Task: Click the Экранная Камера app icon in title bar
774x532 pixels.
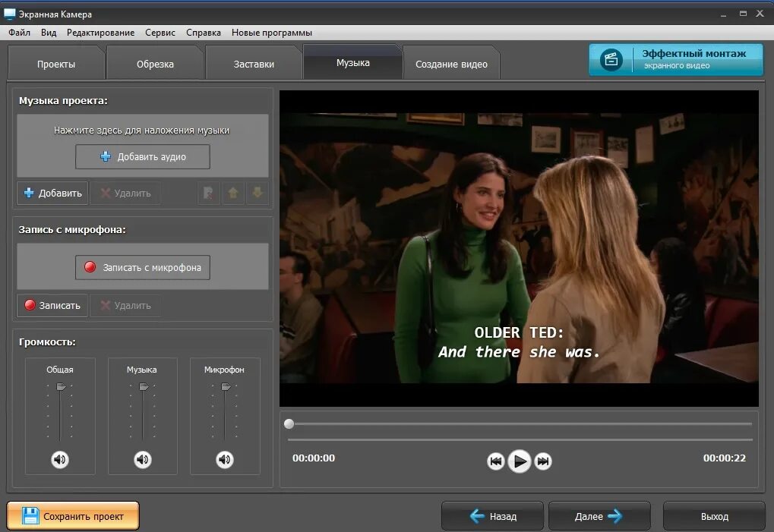Action: [9, 14]
